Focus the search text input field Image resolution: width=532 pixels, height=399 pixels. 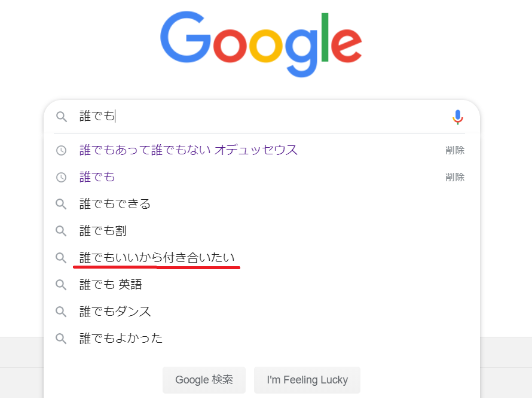pos(263,117)
